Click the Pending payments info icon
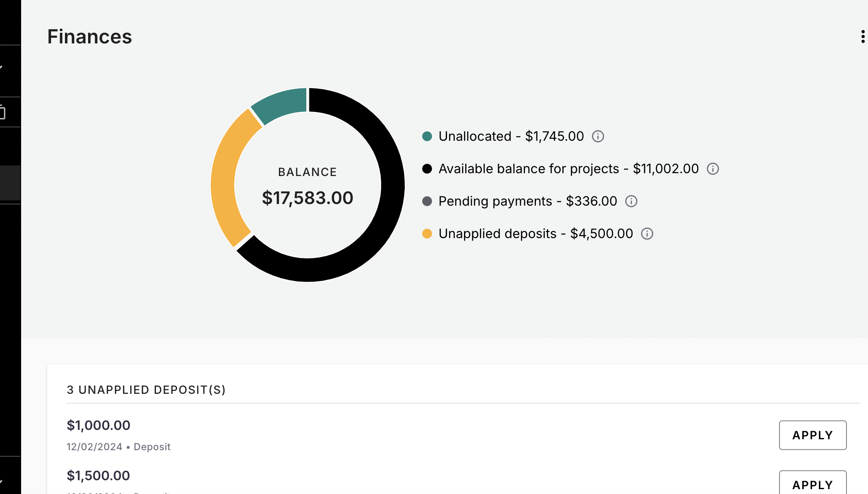The height and width of the screenshot is (494, 868). [631, 201]
